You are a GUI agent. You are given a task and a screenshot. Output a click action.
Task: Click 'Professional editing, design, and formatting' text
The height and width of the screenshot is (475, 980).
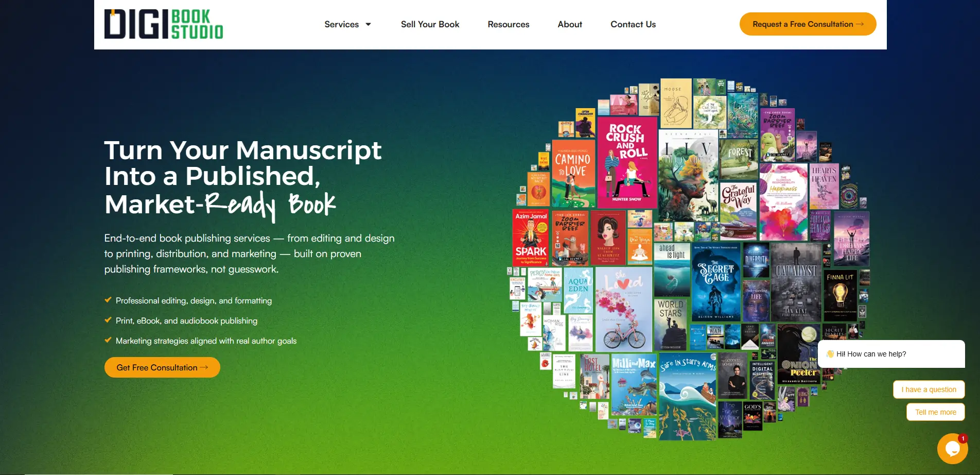click(x=194, y=301)
